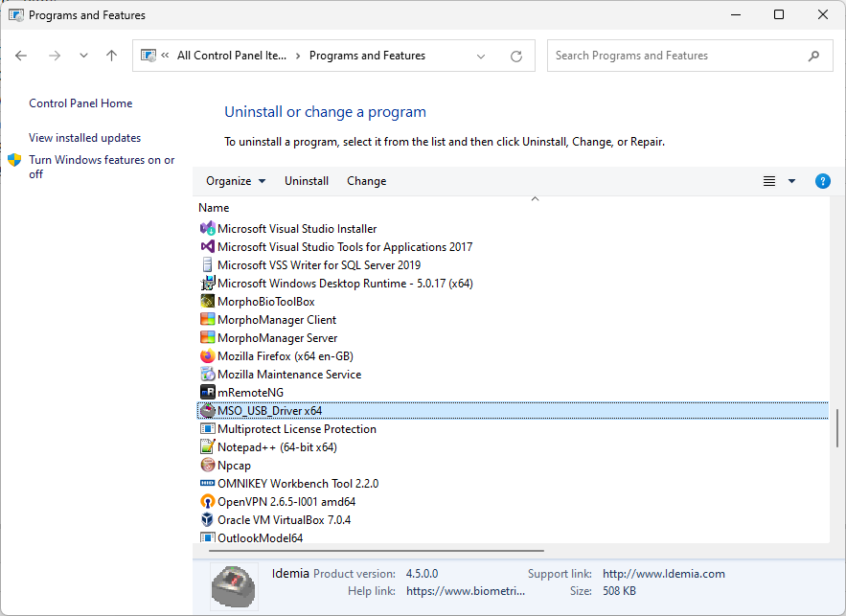Viewport: 846px width, 616px height.
Task: Click the Windows Desktop Runtime icon
Action: tap(208, 284)
